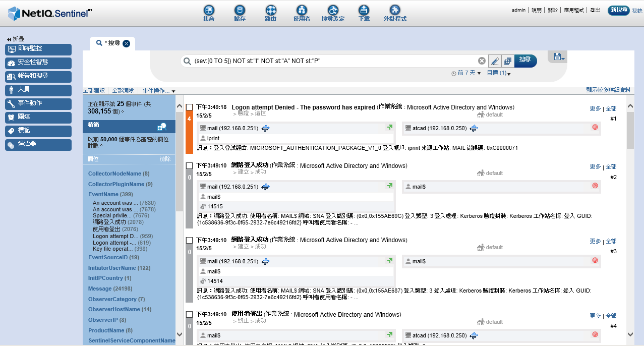Image resolution: width=644 pixels, height=346 pixels.
Task: Click network icon next to mail (192.168.0.251) in event #3
Action: point(266,261)
